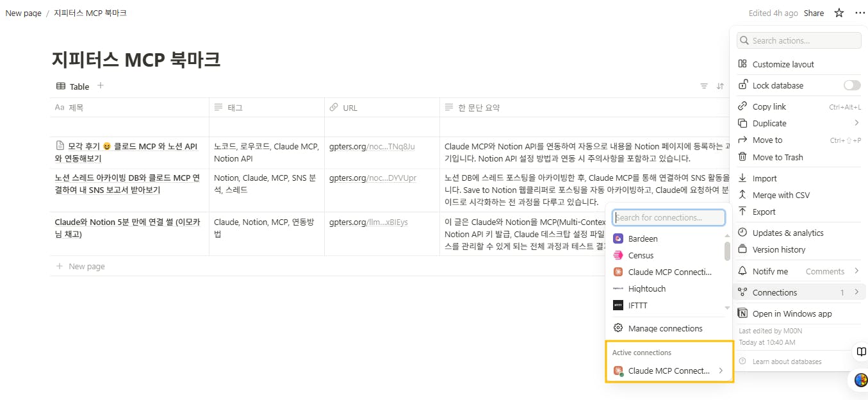Click gpters.org/noc...DYVUpr link
This screenshot has height=400, width=868.
point(373,178)
